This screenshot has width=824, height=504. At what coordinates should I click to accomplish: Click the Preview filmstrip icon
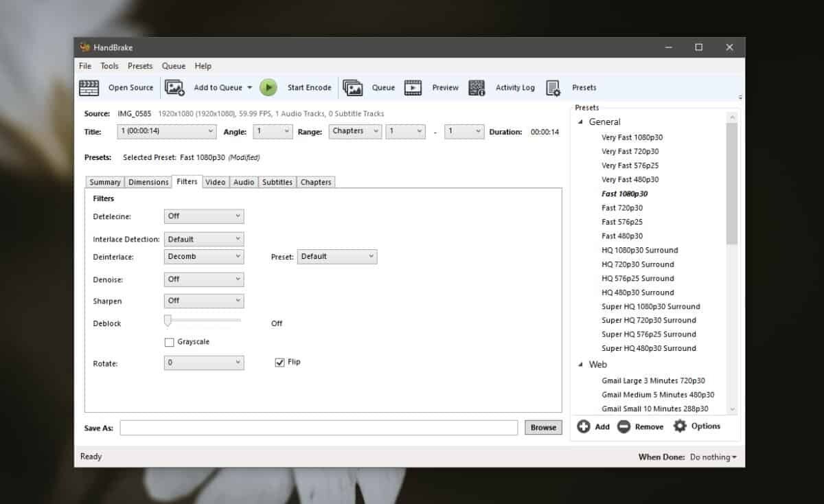tap(413, 88)
